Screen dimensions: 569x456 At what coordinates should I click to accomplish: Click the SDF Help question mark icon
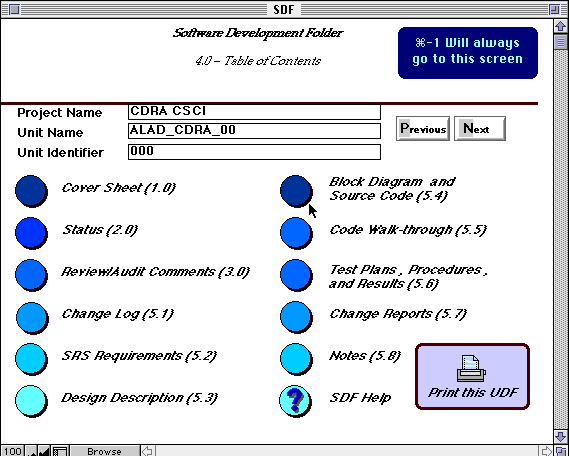click(x=295, y=401)
